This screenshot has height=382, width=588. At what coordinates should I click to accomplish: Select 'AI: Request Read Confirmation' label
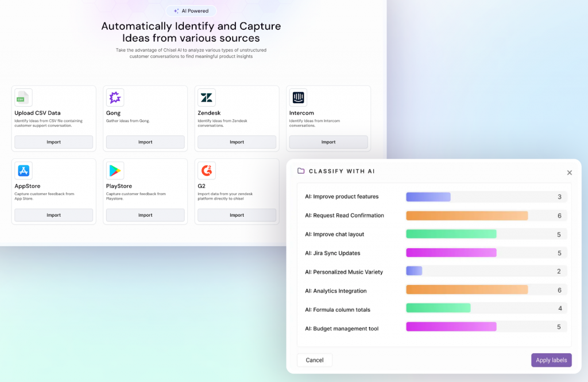[x=345, y=215]
